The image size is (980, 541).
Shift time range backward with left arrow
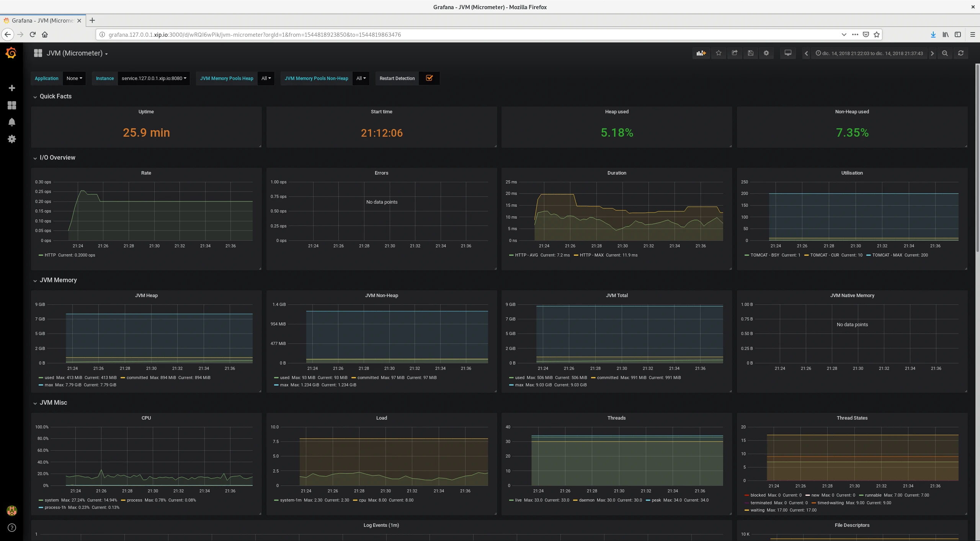point(806,53)
